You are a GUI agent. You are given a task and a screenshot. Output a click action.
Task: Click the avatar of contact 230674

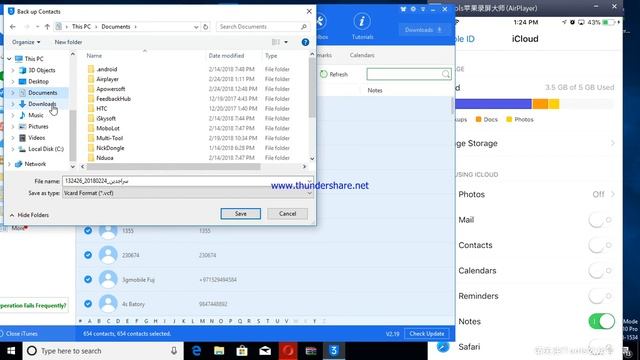click(108, 255)
